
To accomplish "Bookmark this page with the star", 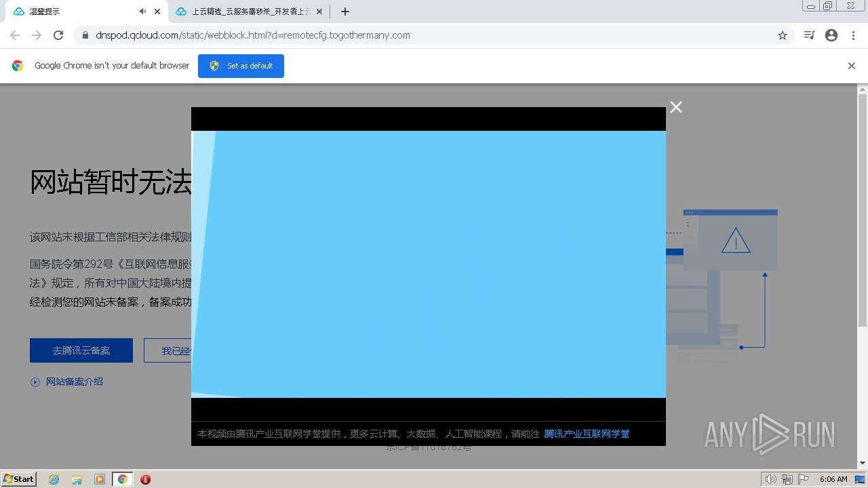I will (x=783, y=35).
